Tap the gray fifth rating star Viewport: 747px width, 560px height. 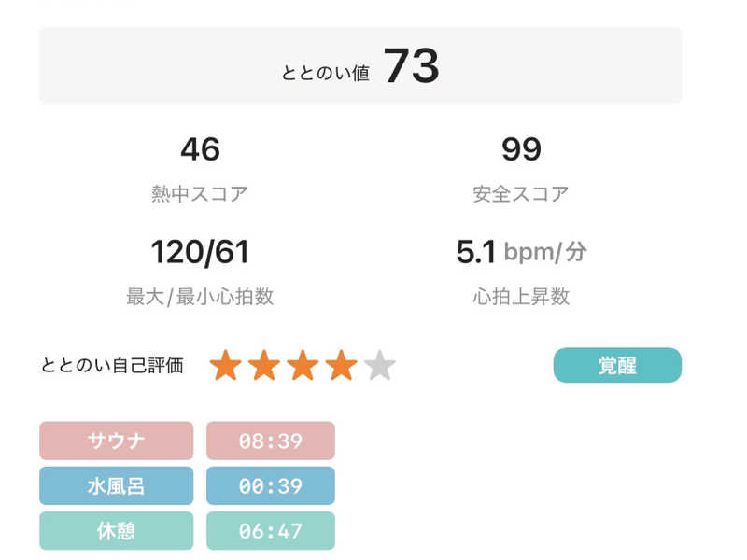pos(380,365)
